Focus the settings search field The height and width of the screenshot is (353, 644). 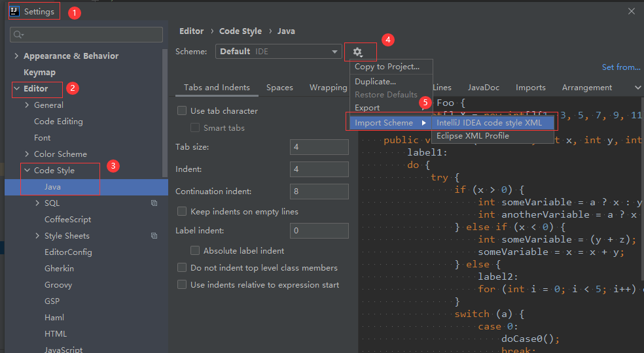86,35
